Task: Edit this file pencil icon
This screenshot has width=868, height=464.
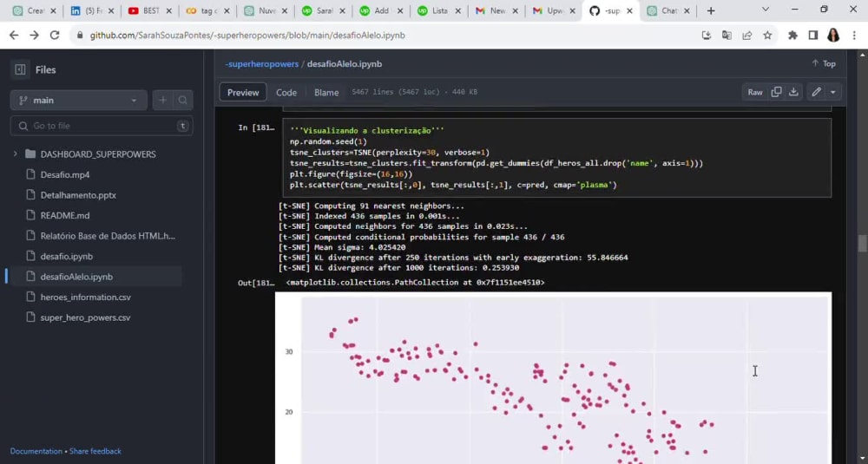Action: [x=816, y=92]
